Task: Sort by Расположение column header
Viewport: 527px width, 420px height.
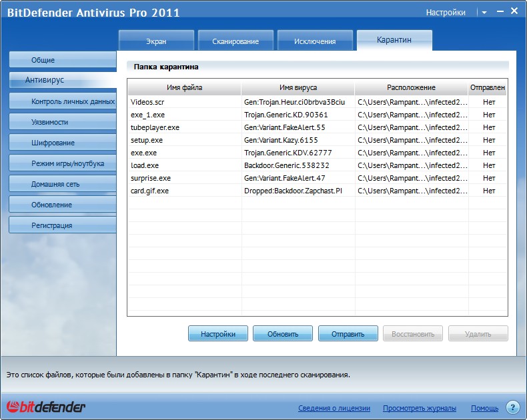Action: click(x=412, y=87)
